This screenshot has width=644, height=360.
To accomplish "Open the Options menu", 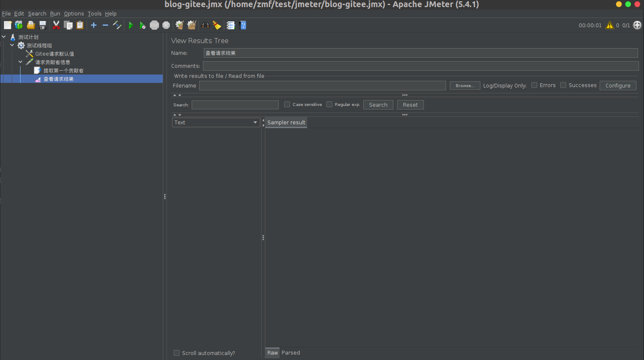I will (x=74, y=13).
